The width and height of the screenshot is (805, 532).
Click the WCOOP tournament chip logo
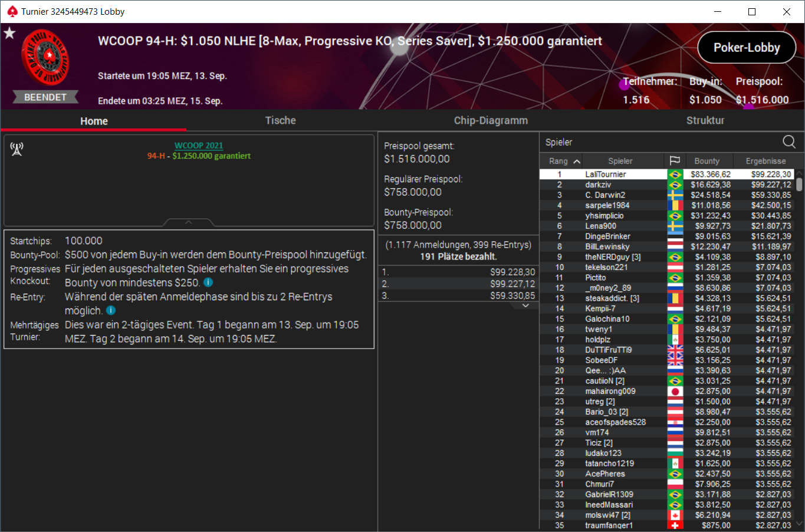point(45,57)
